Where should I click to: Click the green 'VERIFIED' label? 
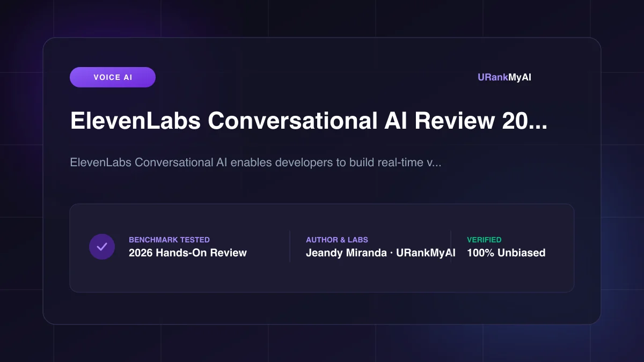(484, 240)
